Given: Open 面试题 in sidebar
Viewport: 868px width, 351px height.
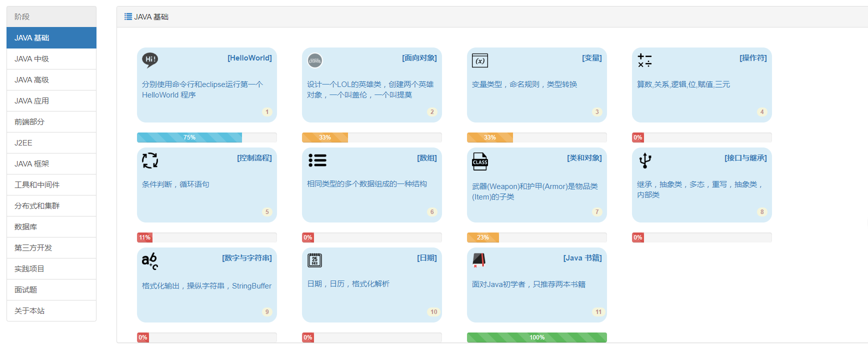Looking at the screenshot, I should click(x=51, y=290).
